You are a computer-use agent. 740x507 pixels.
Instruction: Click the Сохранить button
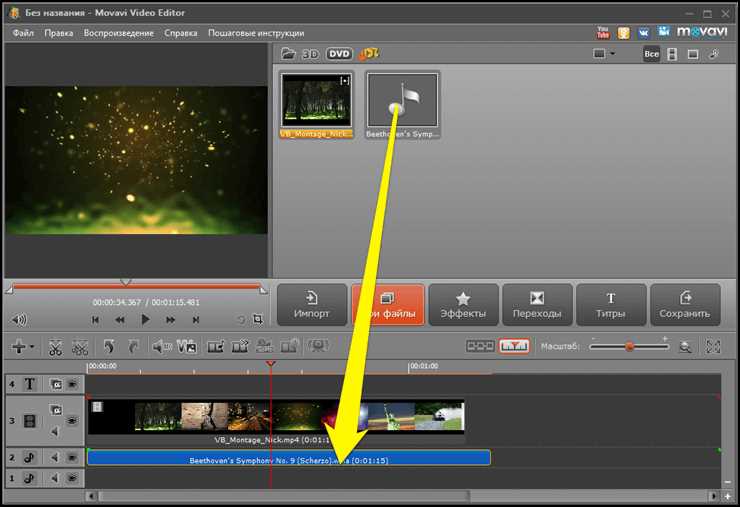[x=685, y=305]
